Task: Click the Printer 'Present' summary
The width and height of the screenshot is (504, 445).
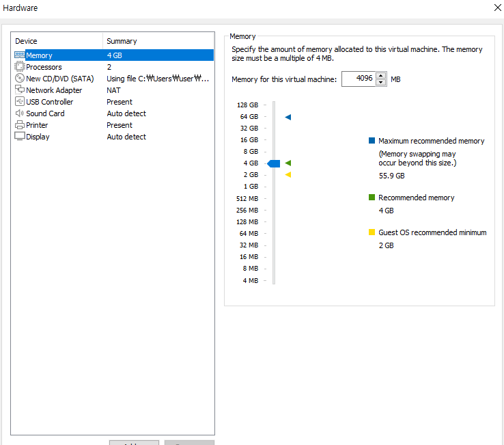Action: [x=120, y=125]
